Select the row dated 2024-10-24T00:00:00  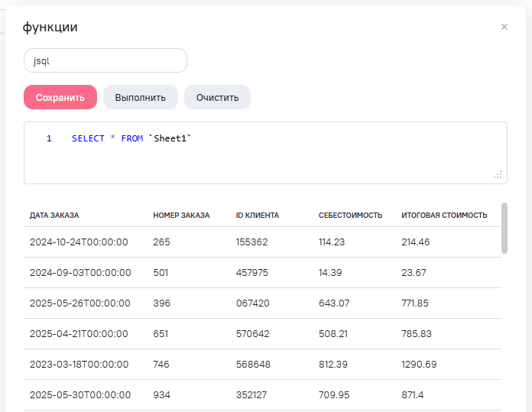point(79,242)
